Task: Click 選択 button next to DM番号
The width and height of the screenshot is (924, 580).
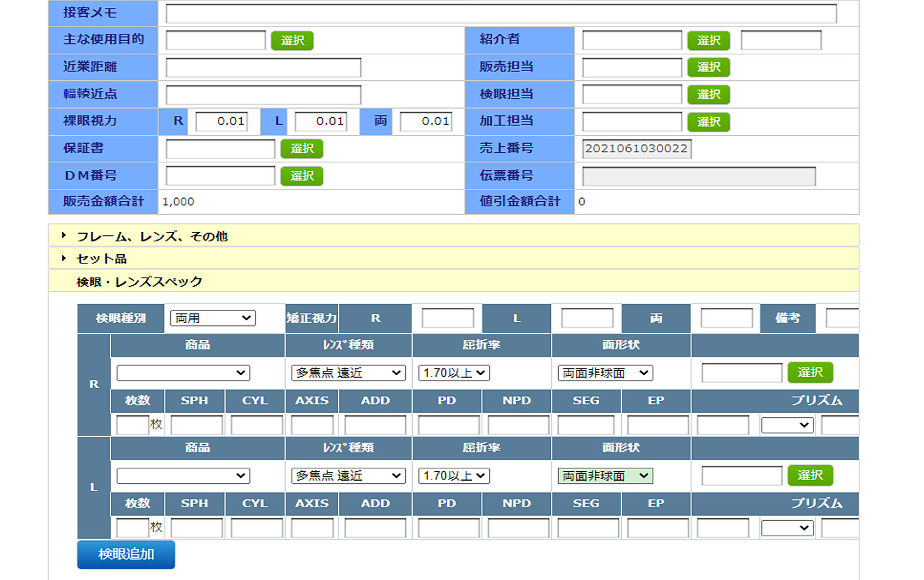Action: pyautogui.click(x=302, y=176)
